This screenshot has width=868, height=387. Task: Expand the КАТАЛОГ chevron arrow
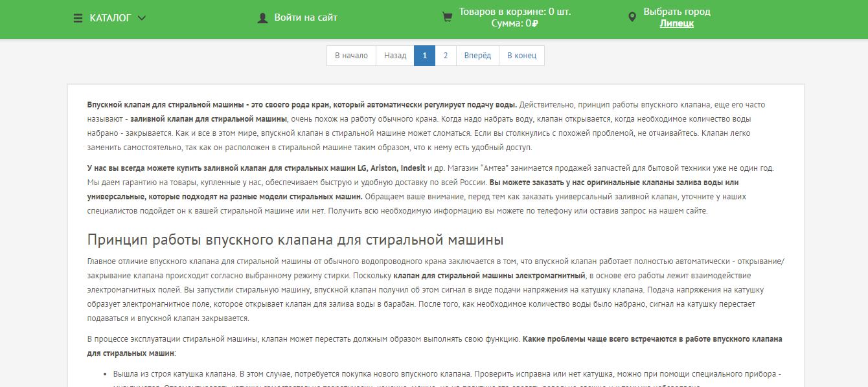[142, 18]
